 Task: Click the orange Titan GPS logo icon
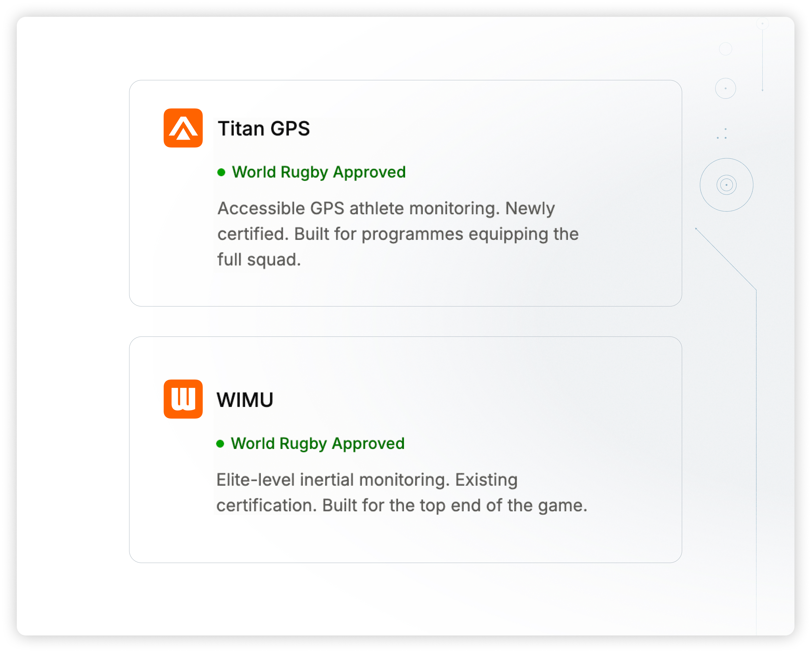coord(183,128)
